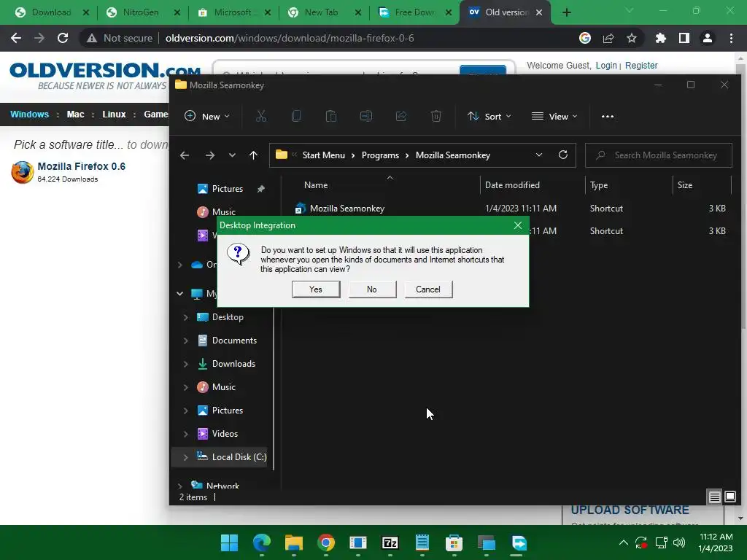This screenshot has width=747, height=560.
Task: Click Yes in Desktop Integration dialog
Action: 316,289
